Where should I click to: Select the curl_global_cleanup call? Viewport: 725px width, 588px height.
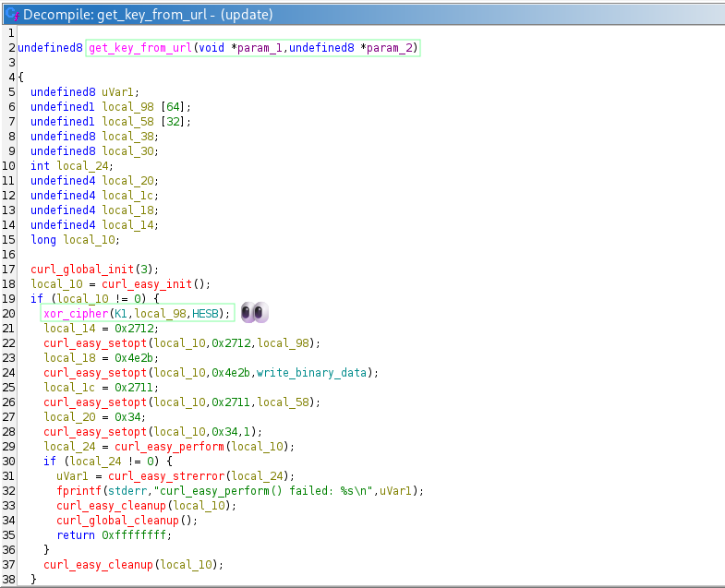tap(117, 521)
